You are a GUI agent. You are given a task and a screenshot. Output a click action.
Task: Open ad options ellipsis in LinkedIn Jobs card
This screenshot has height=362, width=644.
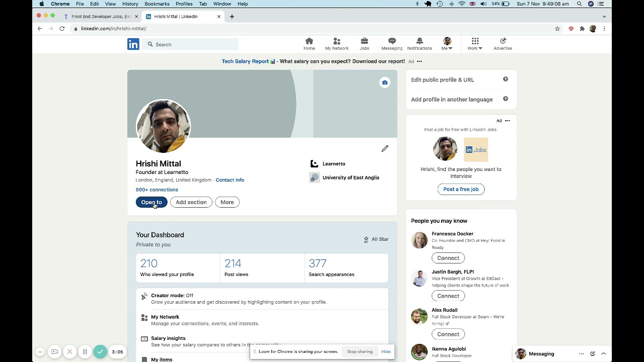pos(507,121)
